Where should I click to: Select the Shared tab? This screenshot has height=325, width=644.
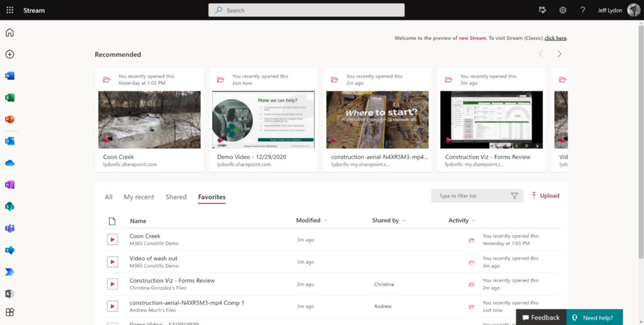176,197
